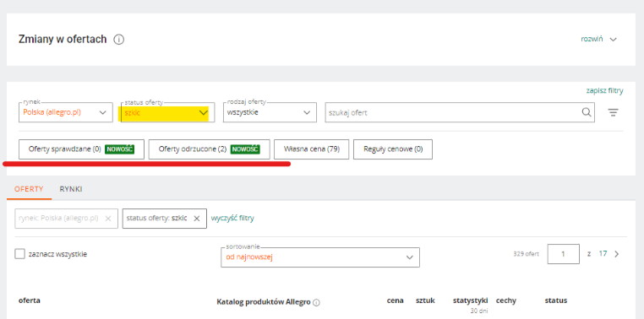Click the Zmiany w ofertach heading
This screenshot has height=319, width=644.
pos(63,40)
